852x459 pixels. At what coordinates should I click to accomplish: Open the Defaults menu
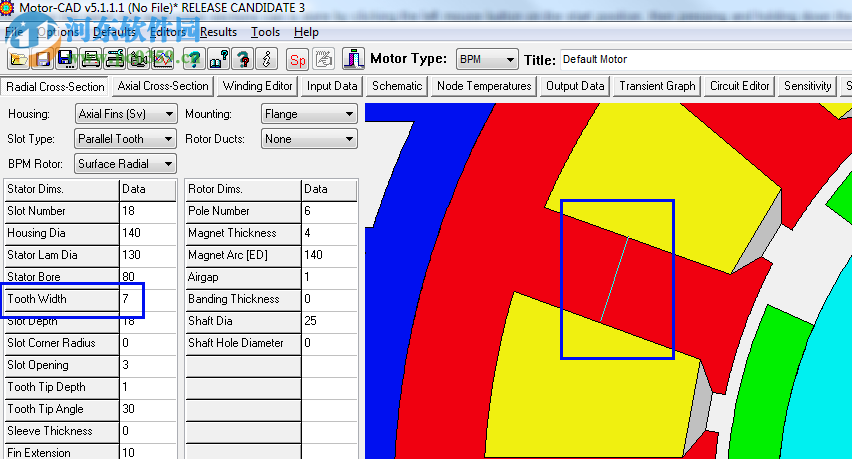(114, 32)
